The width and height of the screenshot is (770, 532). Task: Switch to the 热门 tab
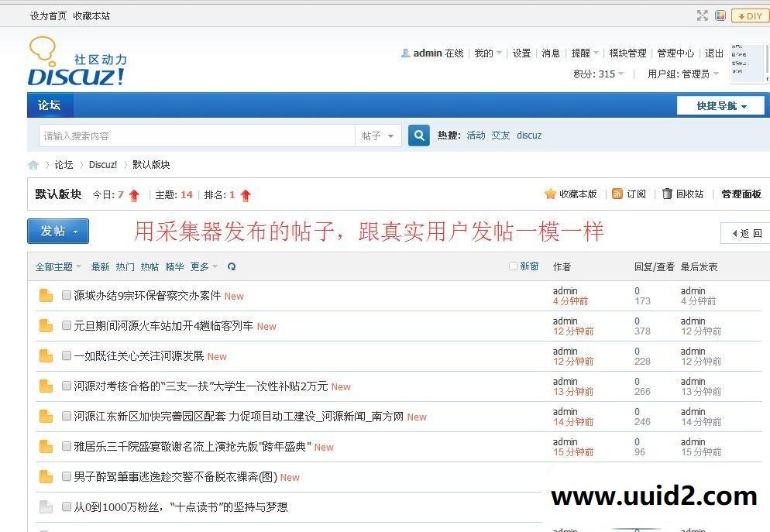coord(125,266)
